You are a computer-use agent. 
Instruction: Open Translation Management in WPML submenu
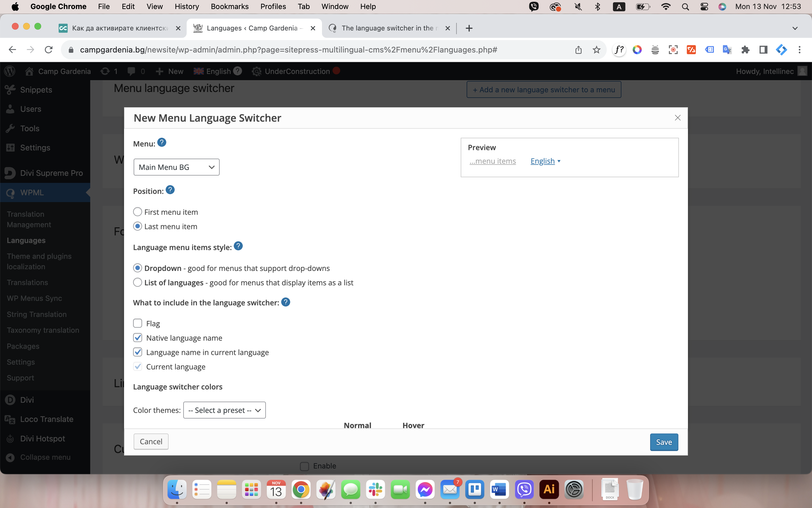click(29, 219)
